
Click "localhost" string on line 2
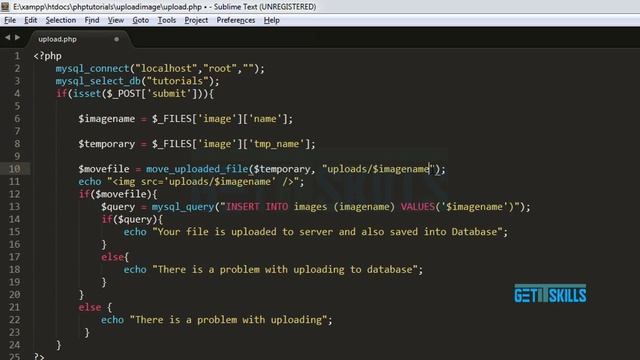pyautogui.click(x=166, y=69)
